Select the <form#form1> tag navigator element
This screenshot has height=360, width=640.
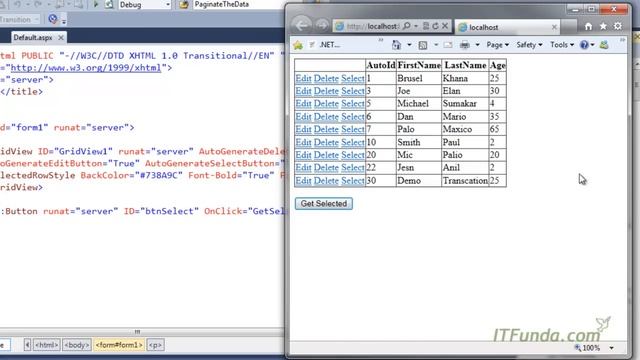click(x=119, y=345)
